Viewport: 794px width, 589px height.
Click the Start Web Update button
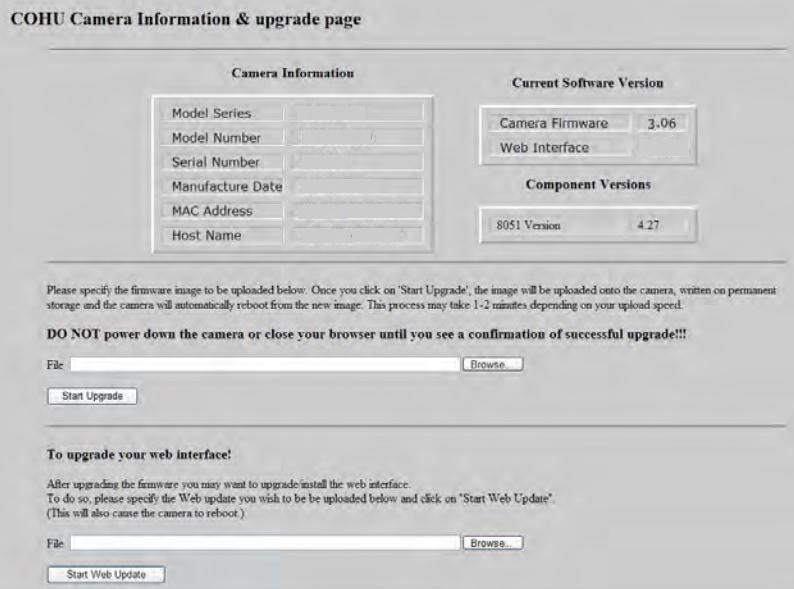106,574
